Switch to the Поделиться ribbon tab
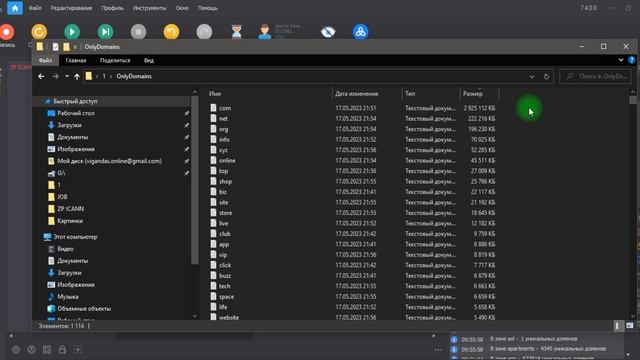The width and height of the screenshot is (640, 360). pyautogui.click(x=115, y=60)
